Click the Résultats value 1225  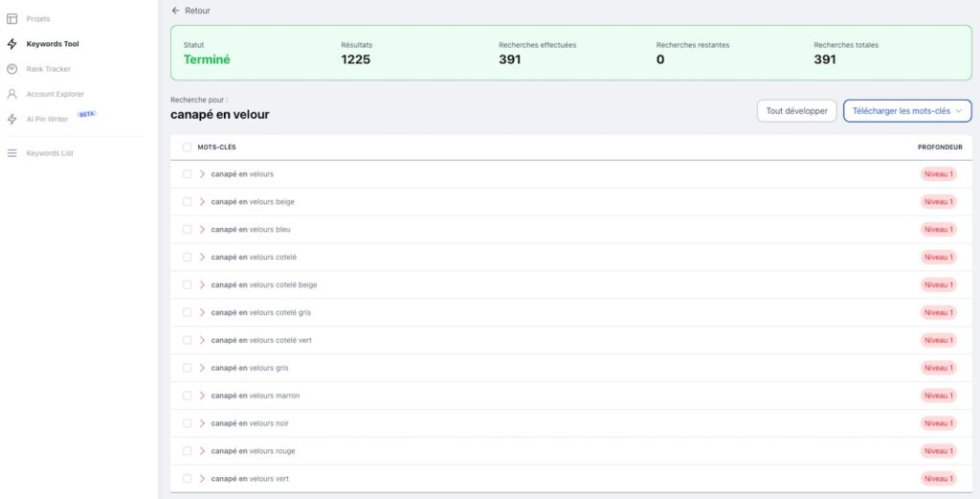[x=356, y=60]
